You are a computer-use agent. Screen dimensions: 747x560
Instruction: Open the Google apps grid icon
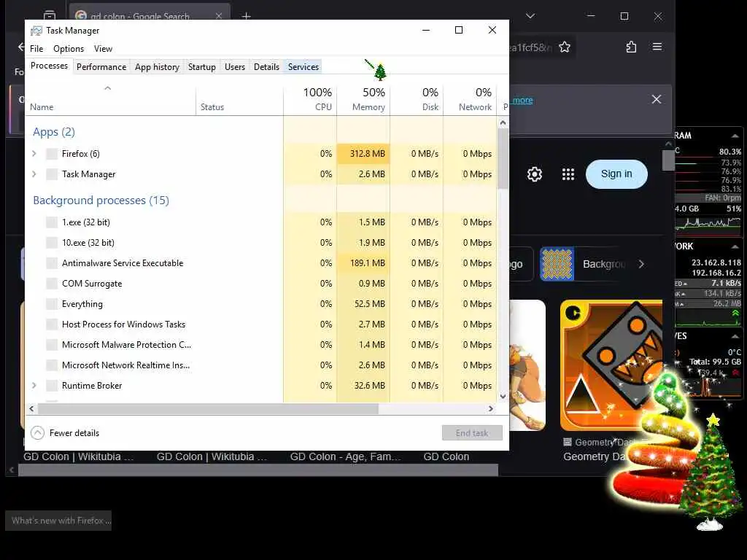coord(568,174)
